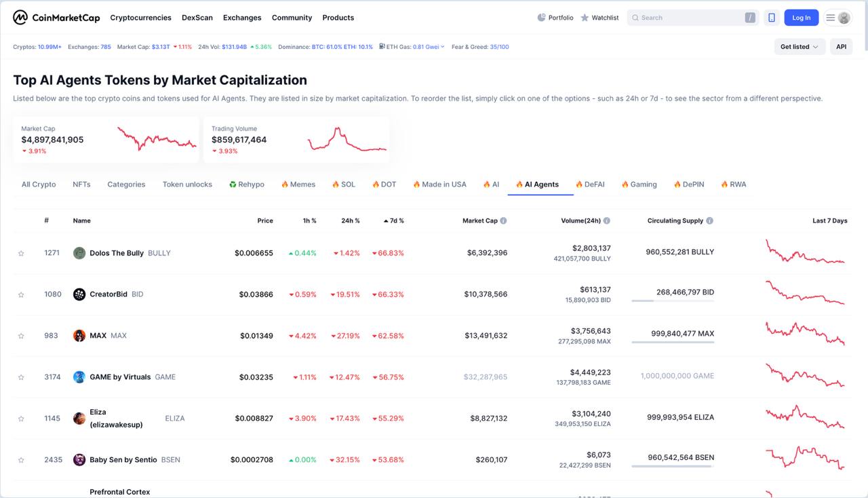Image resolution: width=868 pixels, height=498 pixels.
Task: Open Dolos The Bully 7-day chart
Action: (806, 252)
